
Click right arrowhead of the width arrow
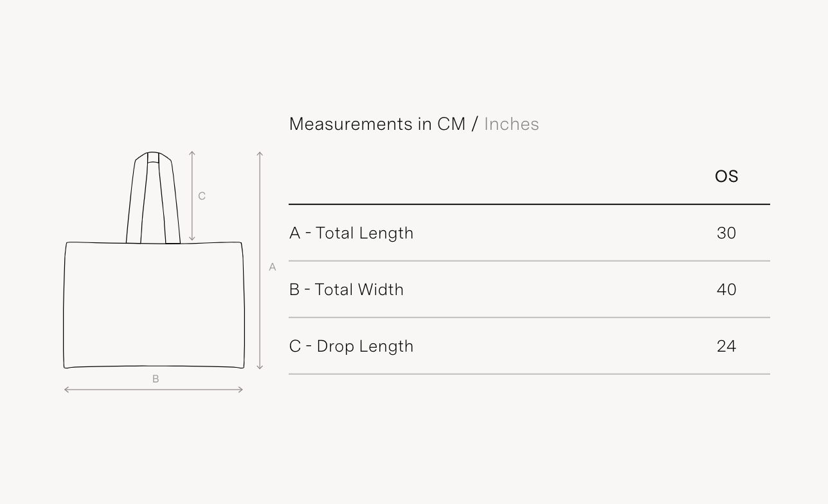tap(241, 390)
